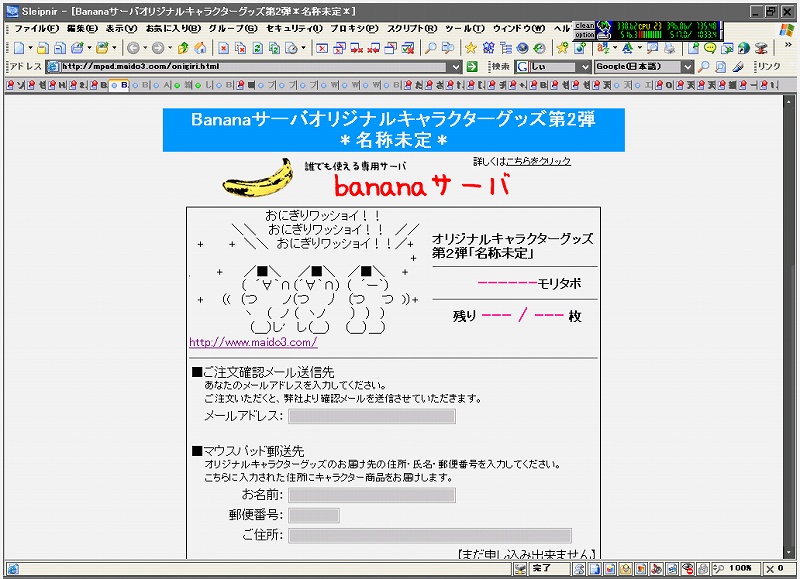Click the printer icon in the toolbar

(670, 48)
